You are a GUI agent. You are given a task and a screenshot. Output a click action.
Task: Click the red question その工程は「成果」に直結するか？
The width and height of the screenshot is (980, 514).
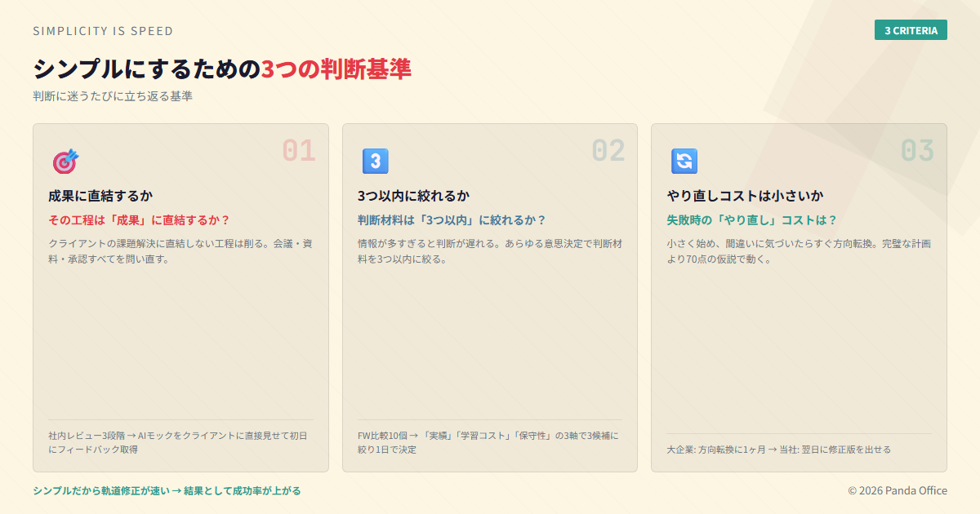click(139, 220)
